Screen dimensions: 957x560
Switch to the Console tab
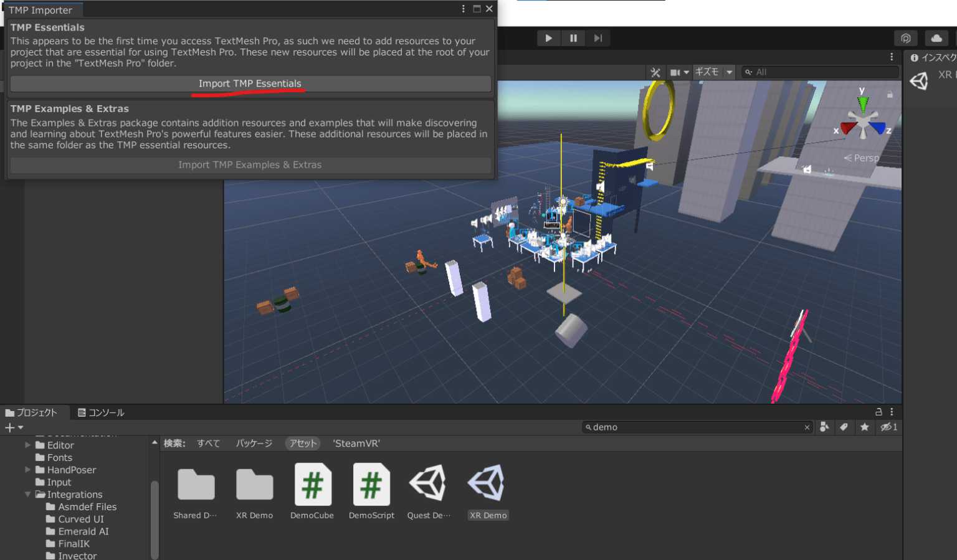pos(100,412)
